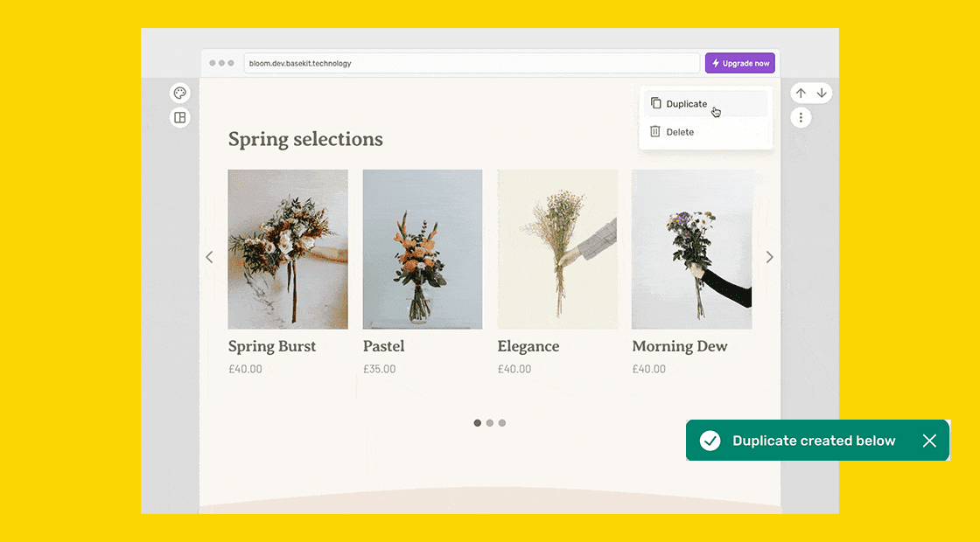Show next products with right chevron
Image resolution: width=980 pixels, height=542 pixels.
pos(770,257)
